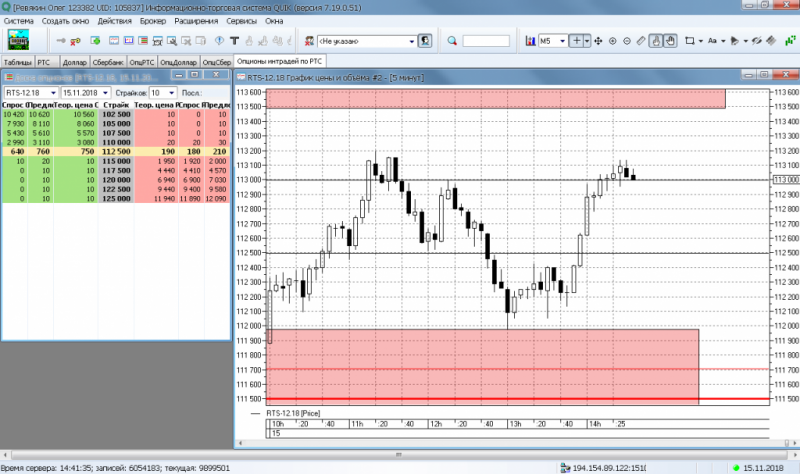
Task: Open the 15.11.2018 expiry date dropdown
Action: [105, 93]
